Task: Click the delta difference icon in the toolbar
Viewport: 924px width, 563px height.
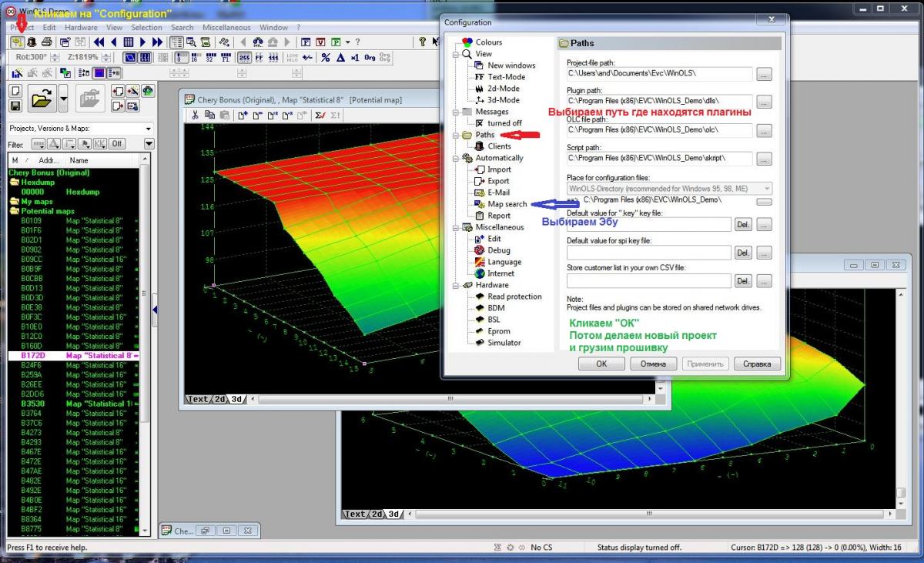Action: 340,58
